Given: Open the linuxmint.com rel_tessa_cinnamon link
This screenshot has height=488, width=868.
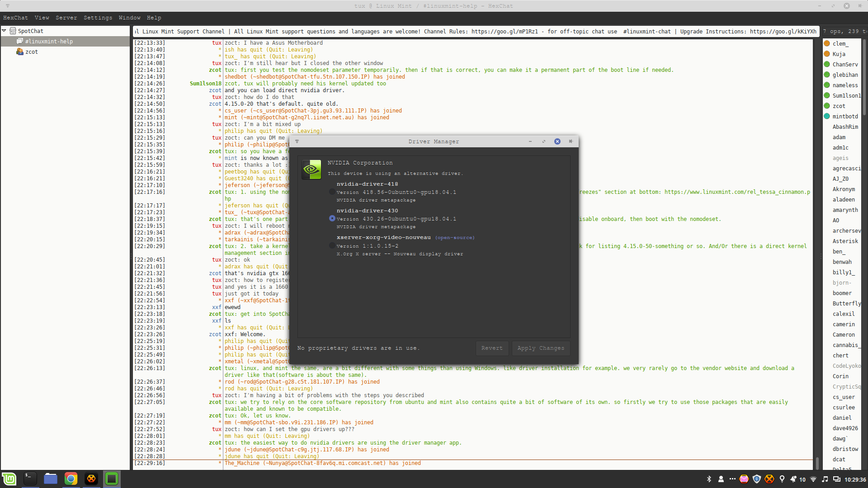Looking at the screenshot, I should coord(737,192).
